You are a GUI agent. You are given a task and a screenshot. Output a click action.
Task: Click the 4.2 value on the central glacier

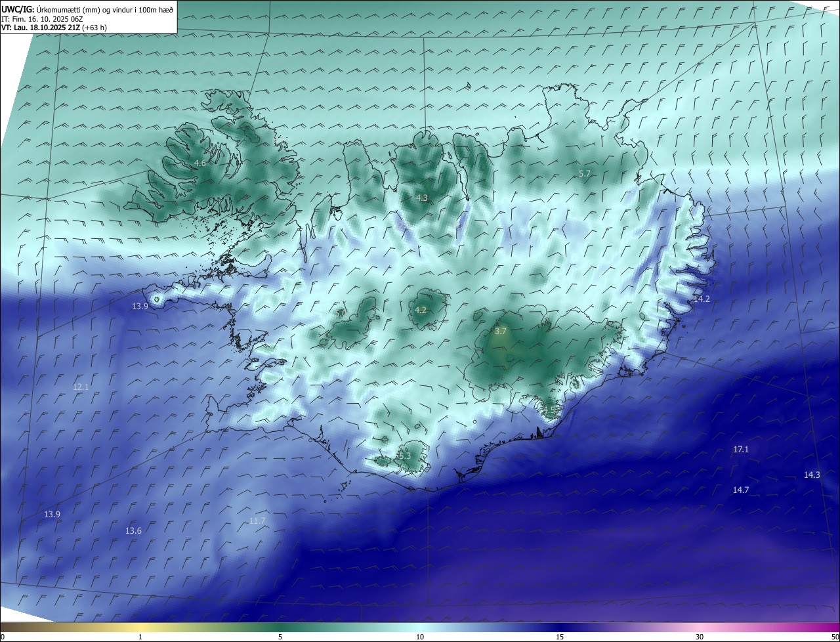coord(421,310)
